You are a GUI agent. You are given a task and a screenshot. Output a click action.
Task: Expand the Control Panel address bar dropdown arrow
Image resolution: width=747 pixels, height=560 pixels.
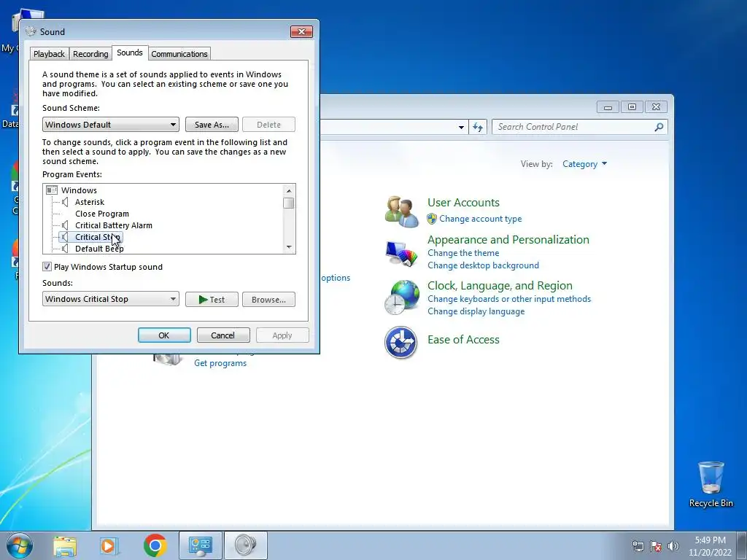pyautogui.click(x=461, y=127)
